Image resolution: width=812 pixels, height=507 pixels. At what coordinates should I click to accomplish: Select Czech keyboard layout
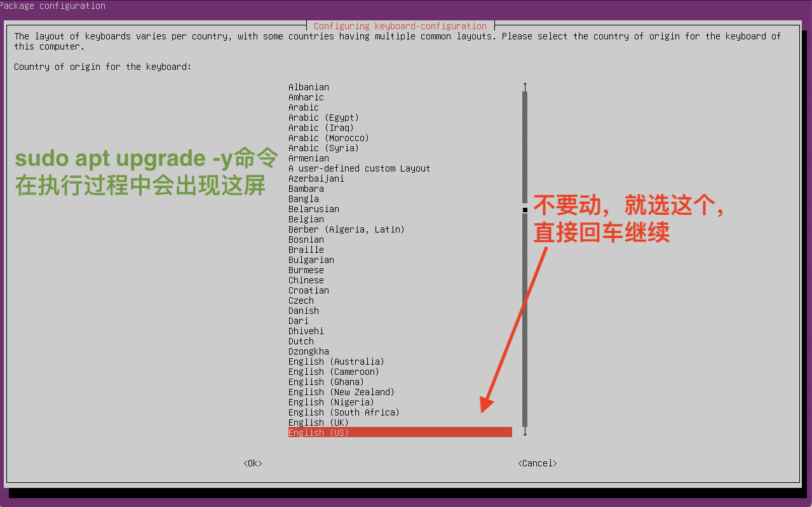(301, 301)
